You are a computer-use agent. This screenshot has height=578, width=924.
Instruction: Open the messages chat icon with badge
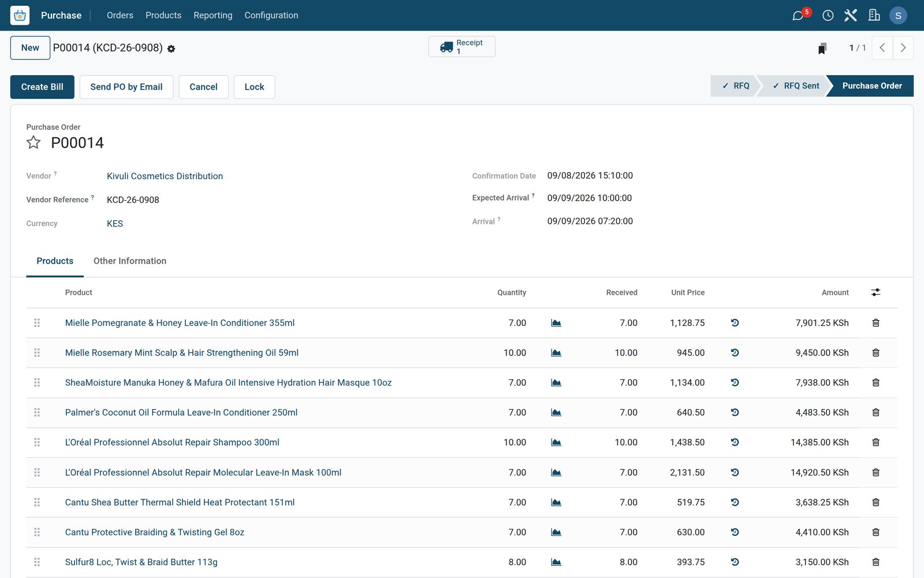pos(799,16)
